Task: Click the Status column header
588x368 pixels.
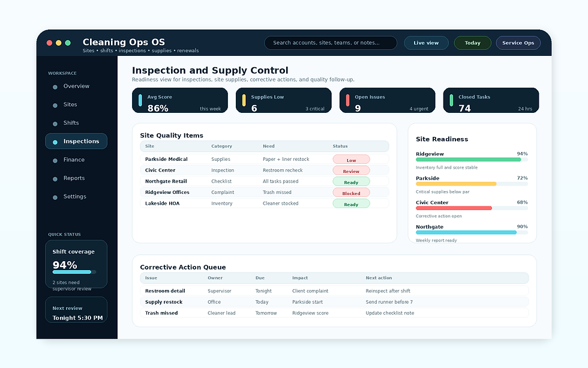Action: click(340, 146)
